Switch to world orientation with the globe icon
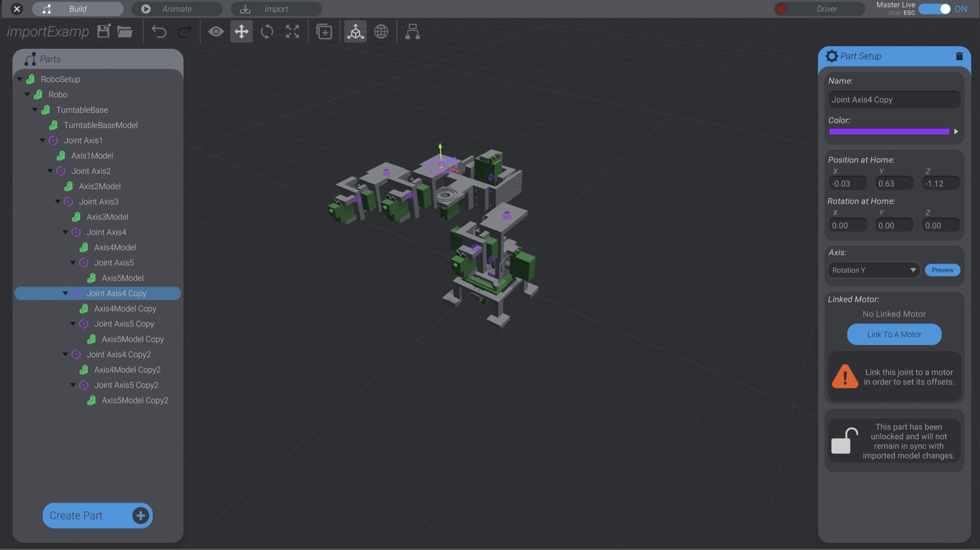The image size is (980, 550). (x=381, y=31)
